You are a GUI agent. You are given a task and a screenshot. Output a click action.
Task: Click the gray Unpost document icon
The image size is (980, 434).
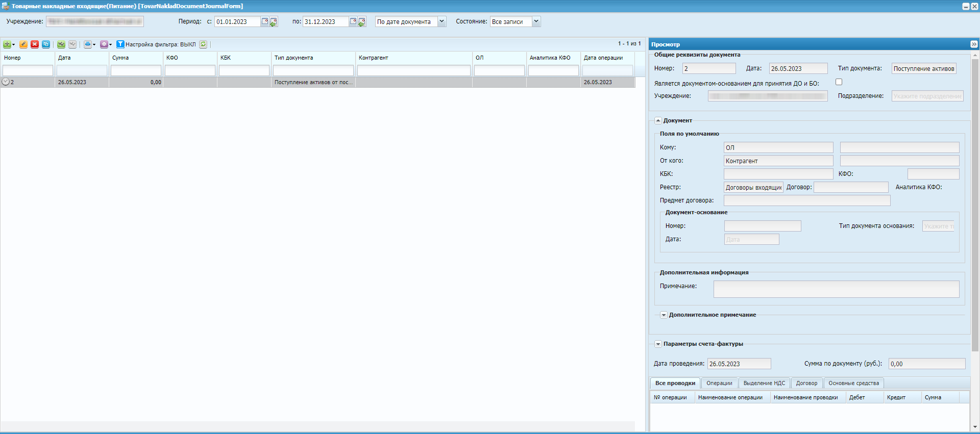(72, 44)
